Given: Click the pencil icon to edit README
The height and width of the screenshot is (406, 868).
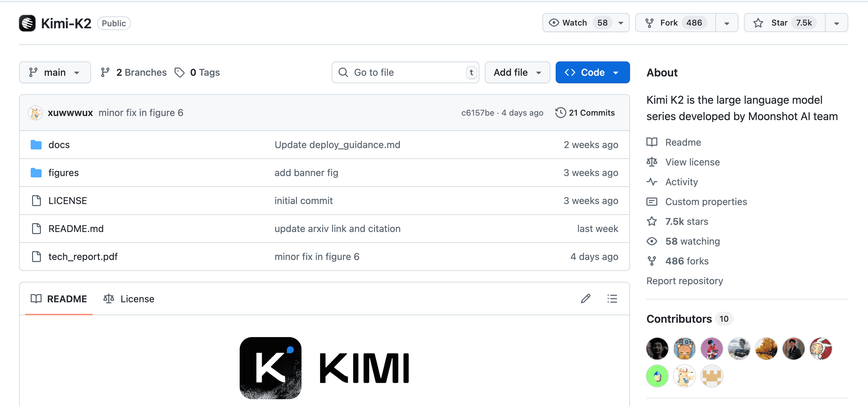Looking at the screenshot, I should click(586, 299).
